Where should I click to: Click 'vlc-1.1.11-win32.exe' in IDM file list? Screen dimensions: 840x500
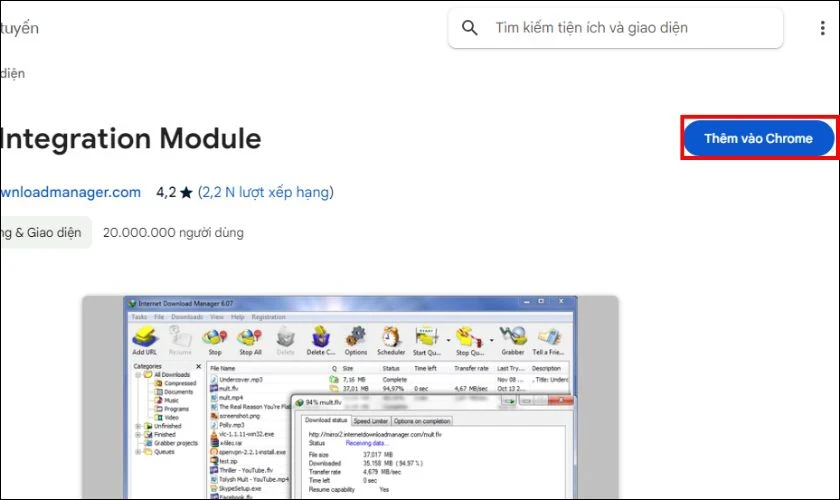[242, 434]
